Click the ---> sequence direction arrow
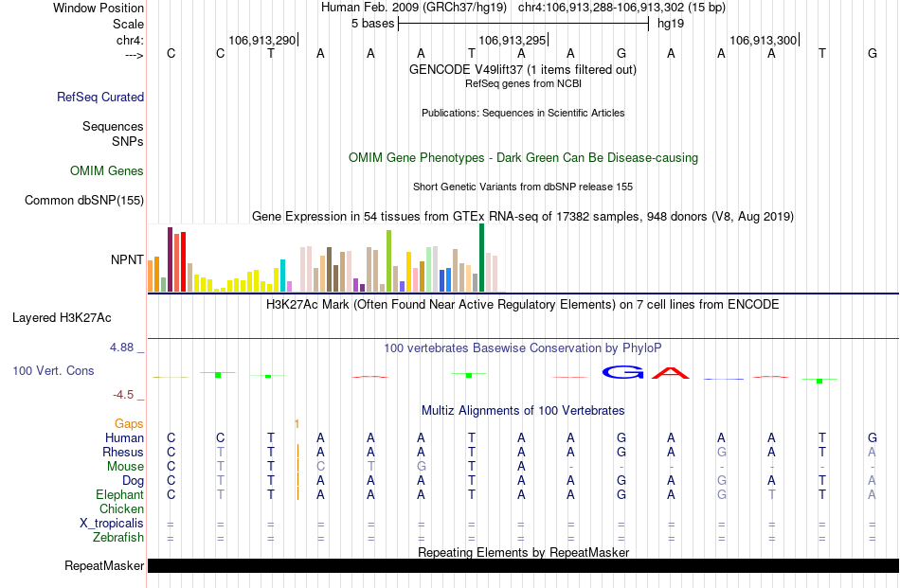This screenshot has height=588, width=900. (x=134, y=55)
